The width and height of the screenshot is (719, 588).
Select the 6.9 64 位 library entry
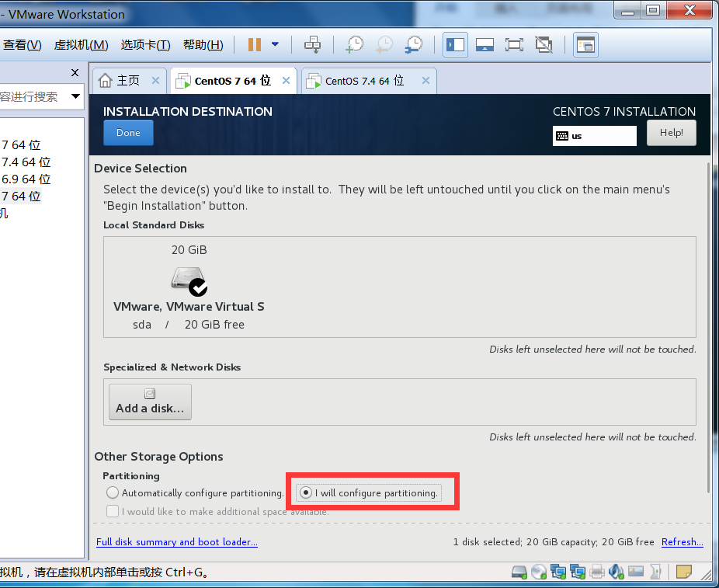coord(26,179)
